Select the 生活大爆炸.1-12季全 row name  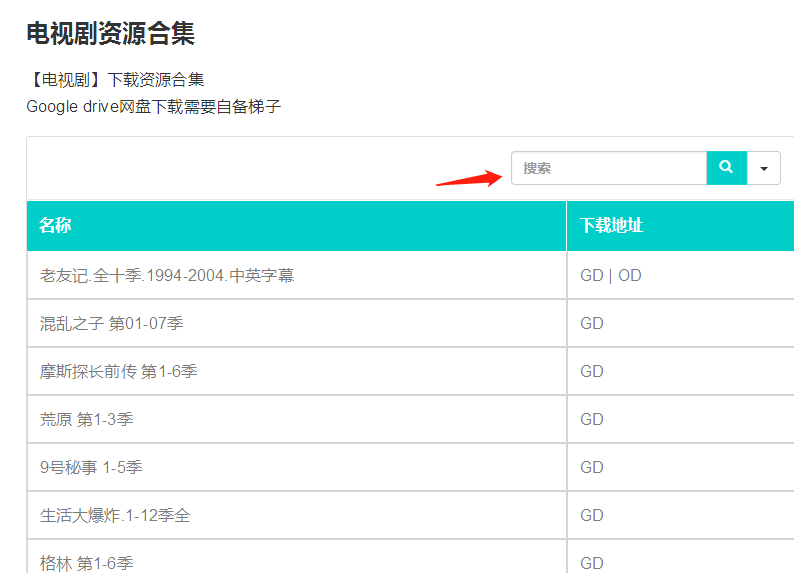point(115,515)
